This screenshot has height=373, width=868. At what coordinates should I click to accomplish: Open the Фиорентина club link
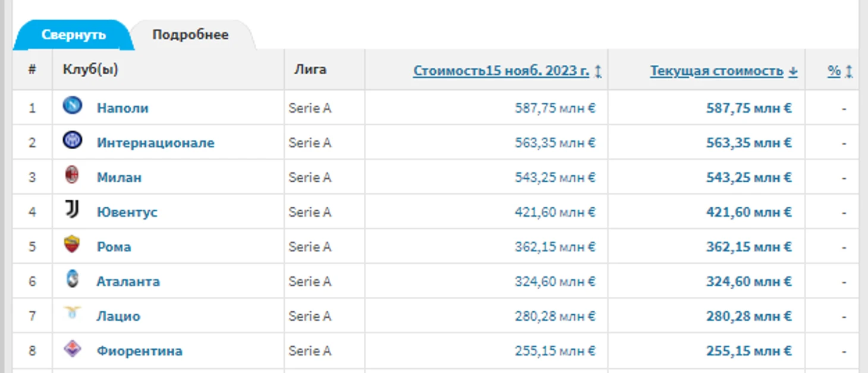(x=139, y=350)
